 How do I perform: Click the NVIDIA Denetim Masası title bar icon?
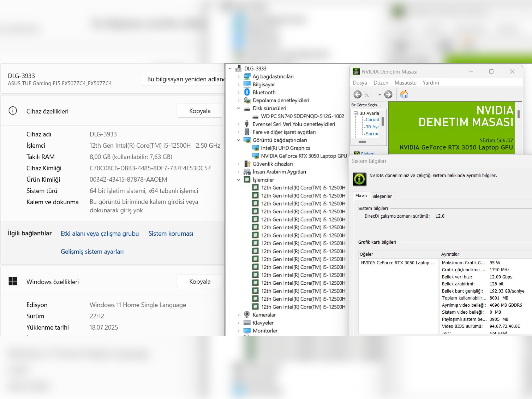356,72
